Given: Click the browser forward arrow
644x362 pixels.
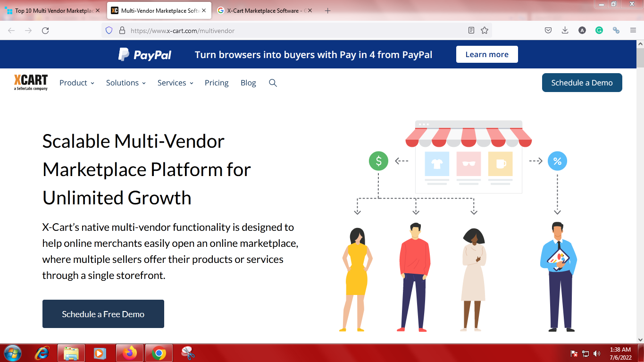Looking at the screenshot, I should [28, 30].
